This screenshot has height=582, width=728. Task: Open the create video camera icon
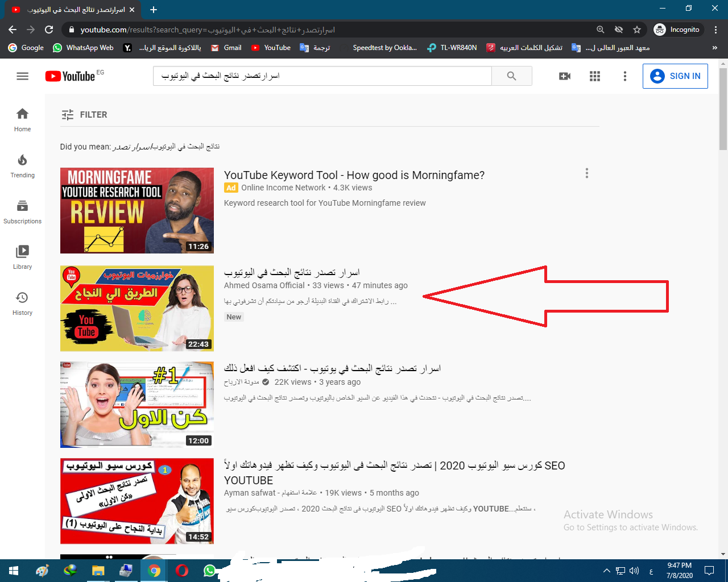(565, 76)
